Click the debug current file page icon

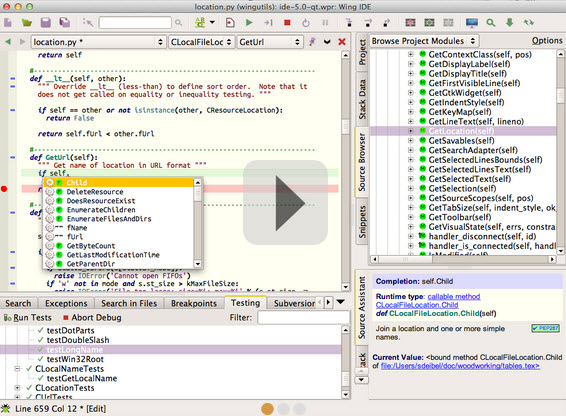[x=230, y=22]
